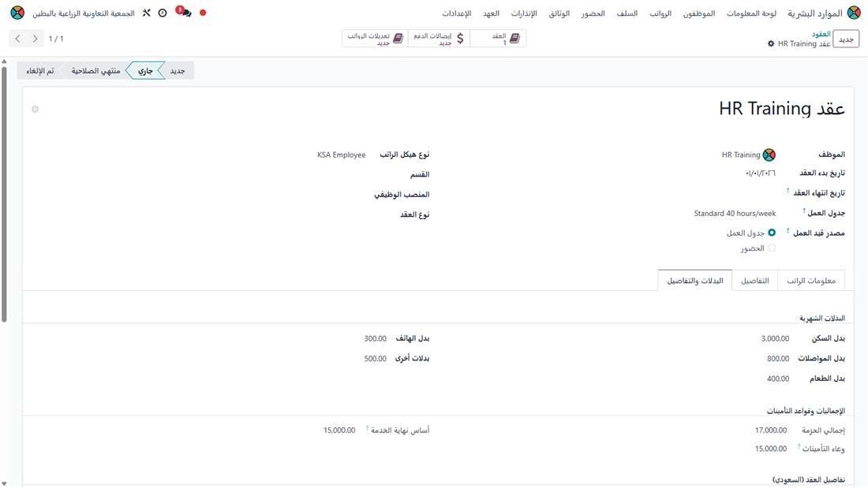Screen dimensions: 868x488
Task: Click the scroll down arrow at bottom
Action: [x=4, y=484]
